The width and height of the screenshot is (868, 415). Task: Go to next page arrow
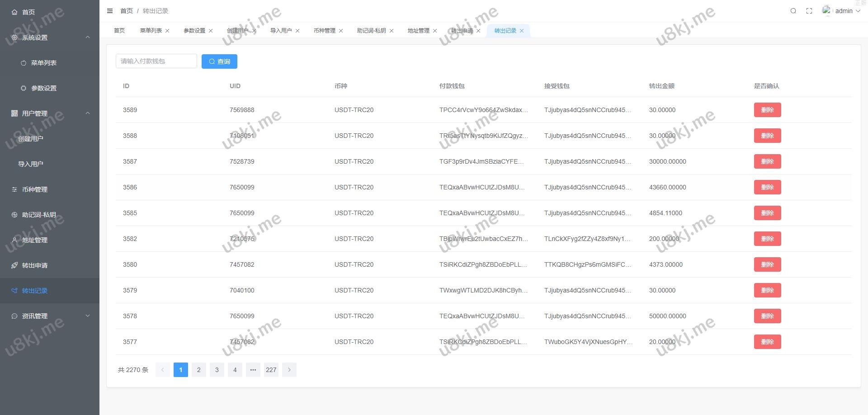[289, 370]
